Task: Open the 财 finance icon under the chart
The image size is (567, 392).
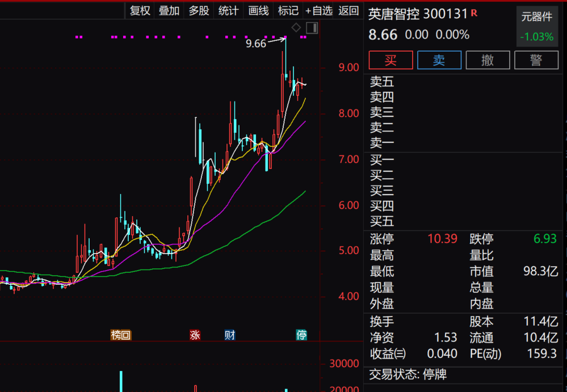Action: [229, 335]
